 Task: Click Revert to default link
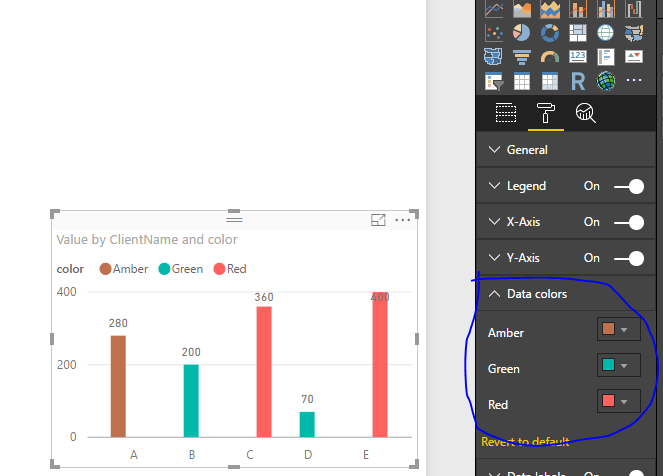(x=525, y=441)
